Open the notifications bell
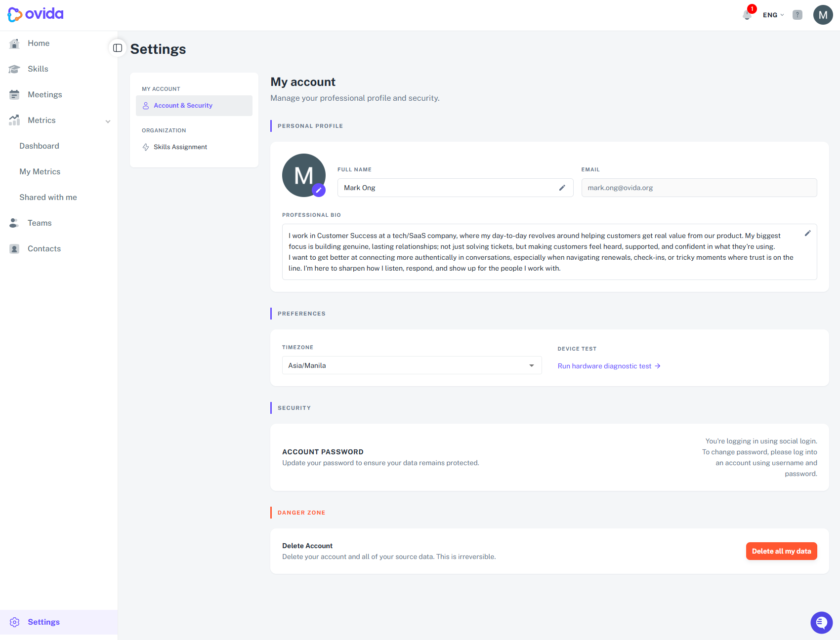The width and height of the screenshot is (840, 640). pos(747,15)
